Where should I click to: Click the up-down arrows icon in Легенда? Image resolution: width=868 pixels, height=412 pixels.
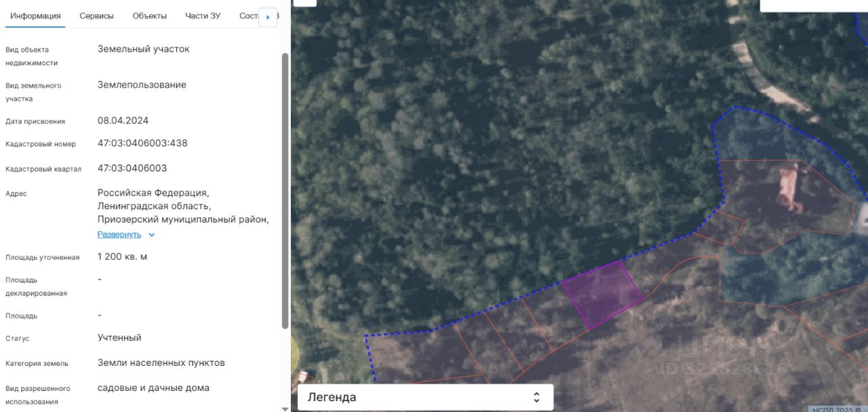pyautogui.click(x=536, y=397)
